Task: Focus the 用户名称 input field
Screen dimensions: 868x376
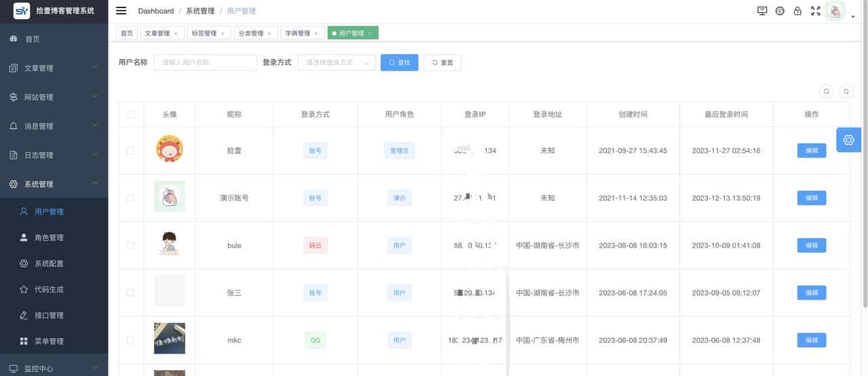Action: pos(205,62)
